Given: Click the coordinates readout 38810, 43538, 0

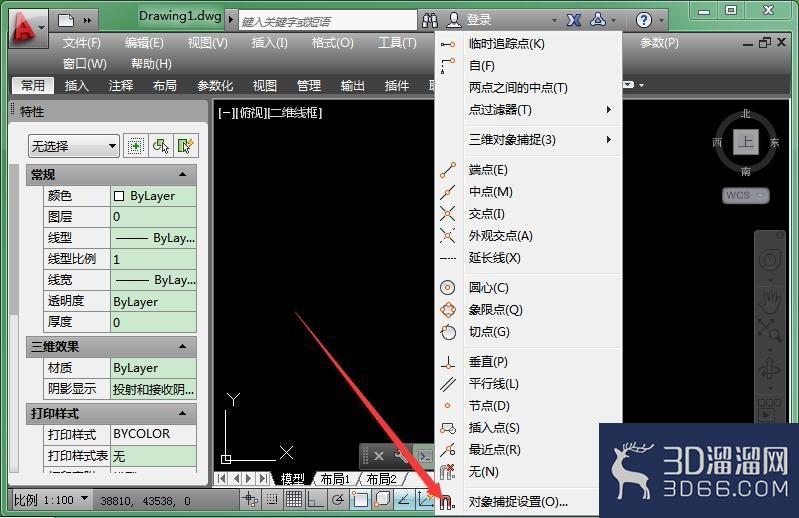Looking at the screenshot, I should [x=145, y=501].
